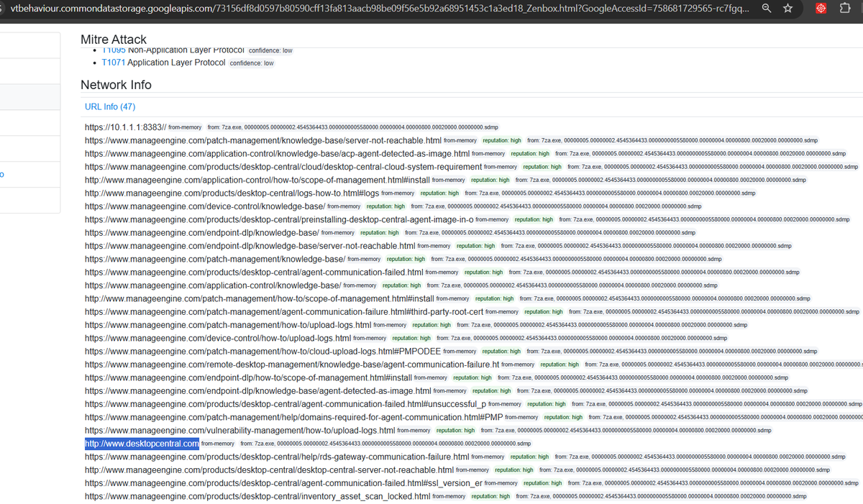Viewport: 863px width, 504px height.
Task: Click the remote-desktop-management agent-communication-failure URL
Action: pyautogui.click(x=292, y=365)
